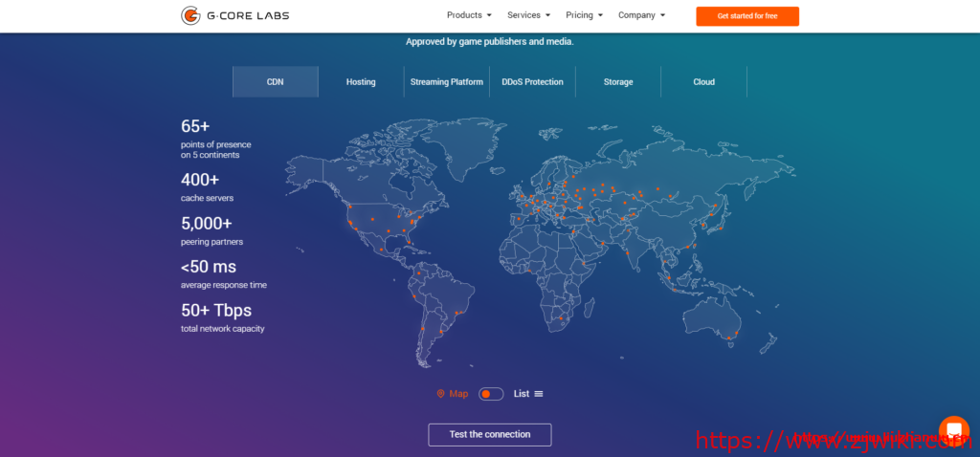The height and width of the screenshot is (457, 980).
Task: Open the Company dropdown menu
Action: click(642, 15)
